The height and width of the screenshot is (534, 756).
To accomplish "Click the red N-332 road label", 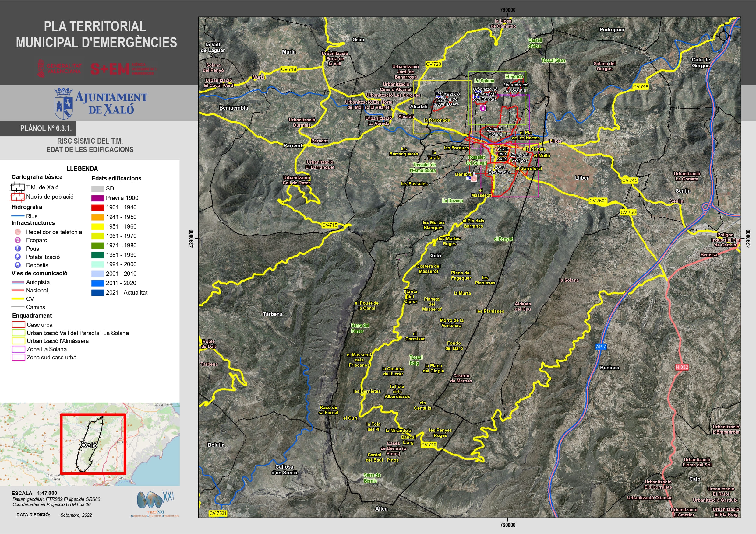I will (x=682, y=367).
